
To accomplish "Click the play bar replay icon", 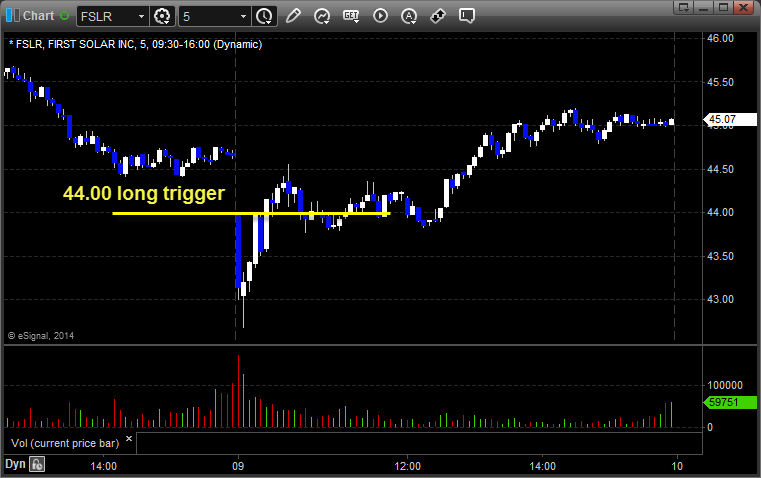I will coord(380,16).
